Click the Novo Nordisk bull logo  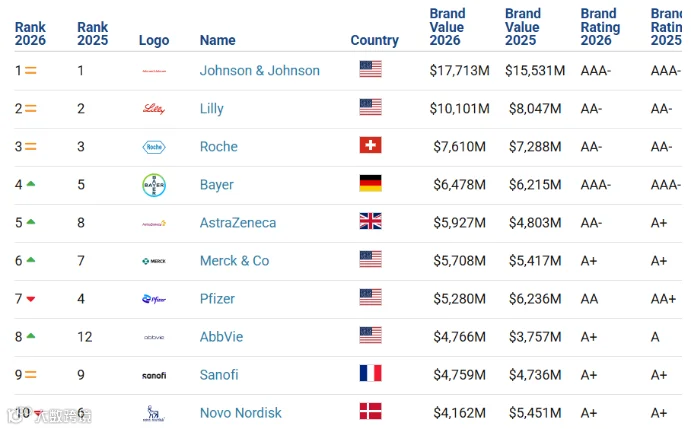(x=154, y=413)
